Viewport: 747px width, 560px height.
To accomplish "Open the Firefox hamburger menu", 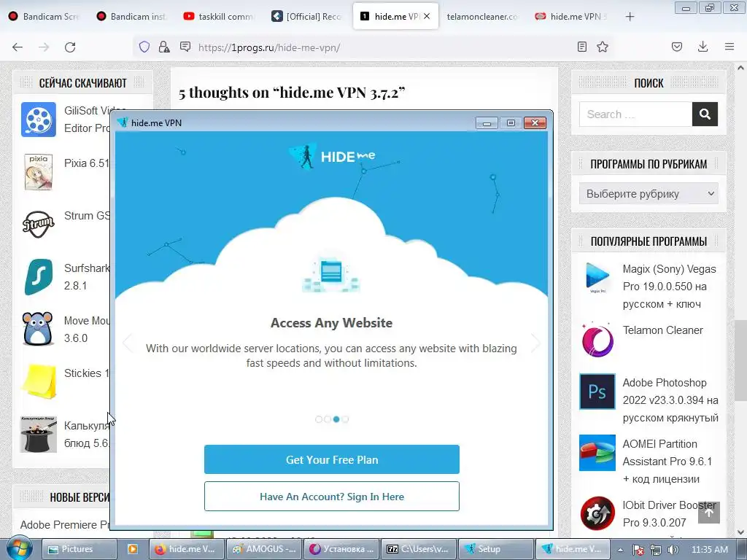I will 729,47.
